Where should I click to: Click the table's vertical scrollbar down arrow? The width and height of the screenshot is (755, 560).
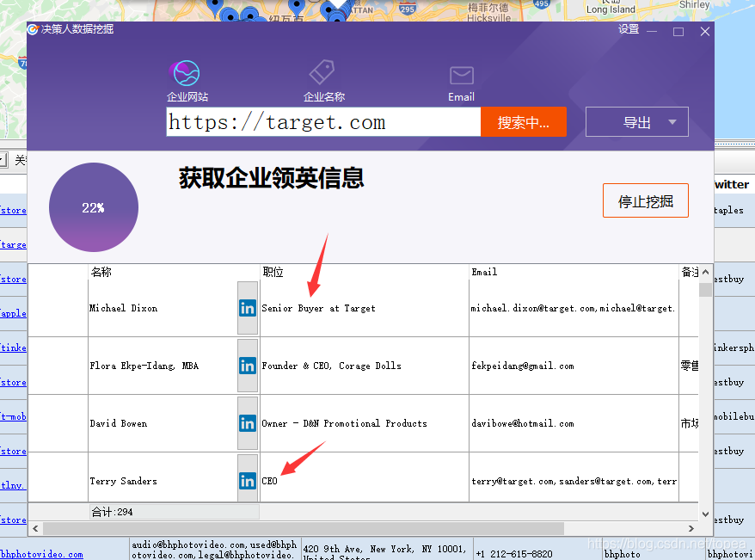[x=705, y=514]
